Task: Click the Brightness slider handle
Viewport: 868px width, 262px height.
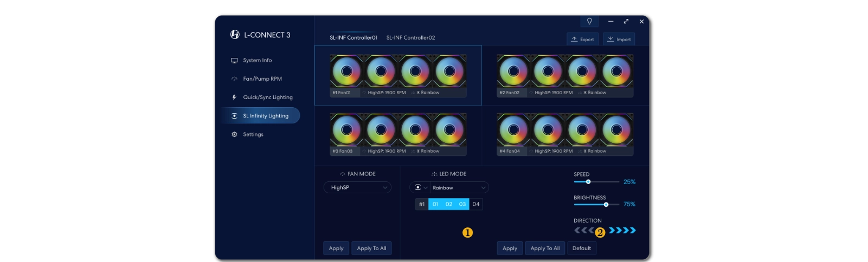Action: [606, 205]
